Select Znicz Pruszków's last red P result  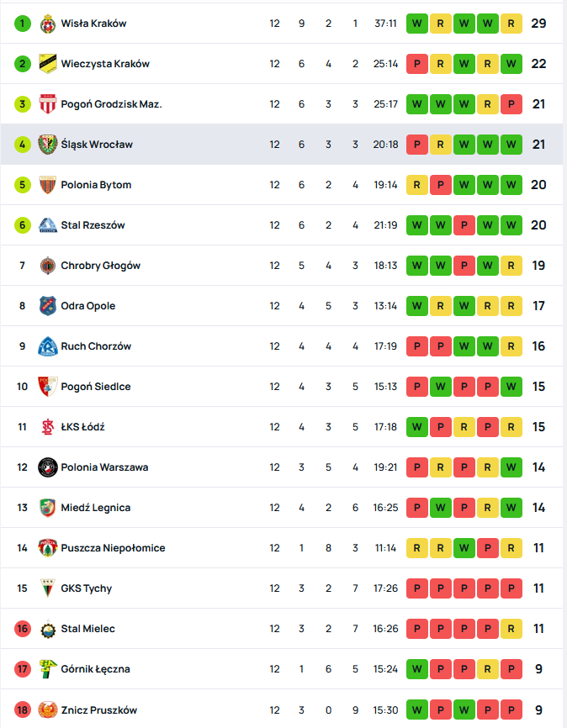[x=511, y=710]
